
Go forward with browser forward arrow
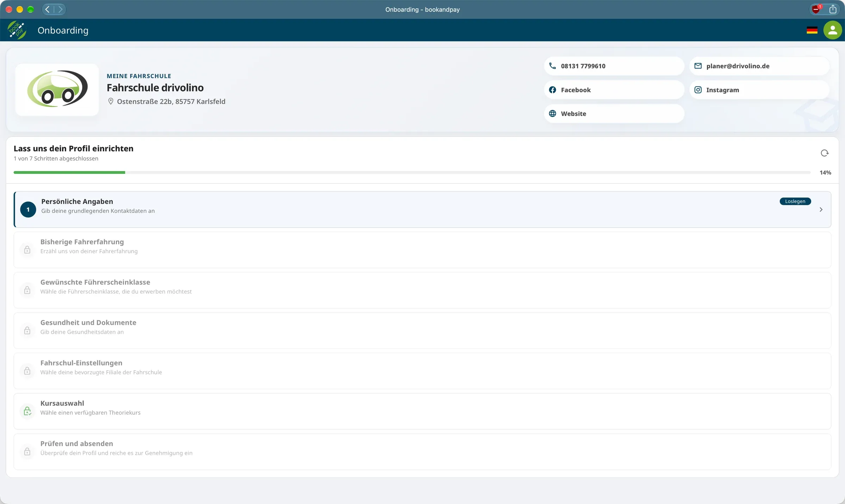[60, 9]
